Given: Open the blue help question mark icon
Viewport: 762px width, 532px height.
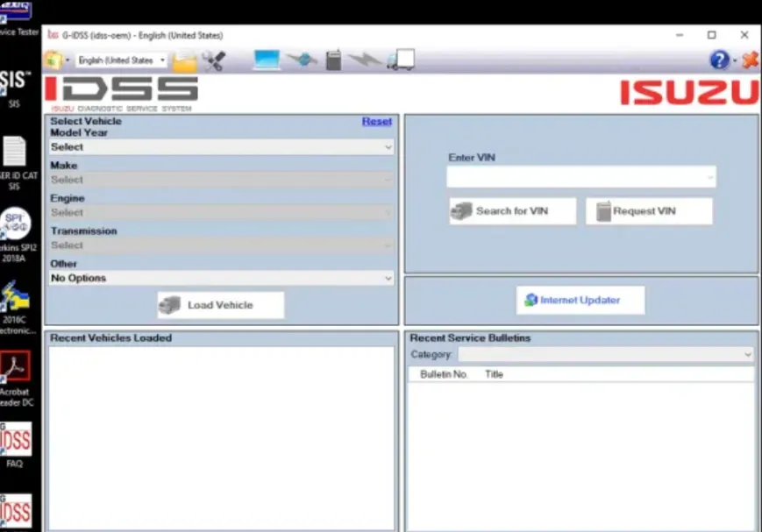Looking at the screenshot, I should tap(719, 60).
